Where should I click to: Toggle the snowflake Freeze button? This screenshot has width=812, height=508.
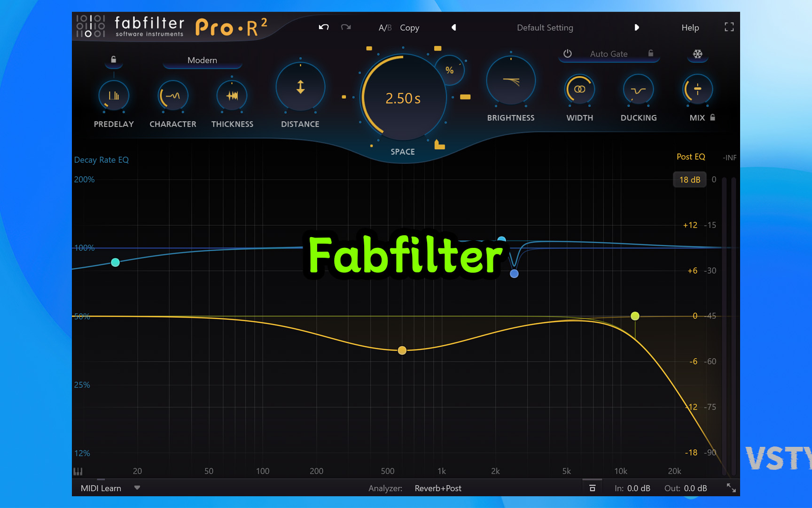[x=698, y=54]
